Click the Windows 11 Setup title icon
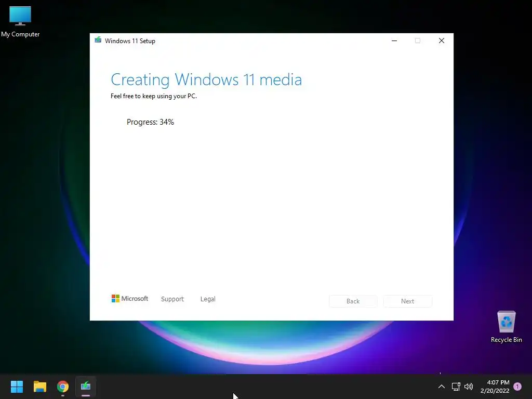This screenshot has height=399, width=532. click(98, 40)
